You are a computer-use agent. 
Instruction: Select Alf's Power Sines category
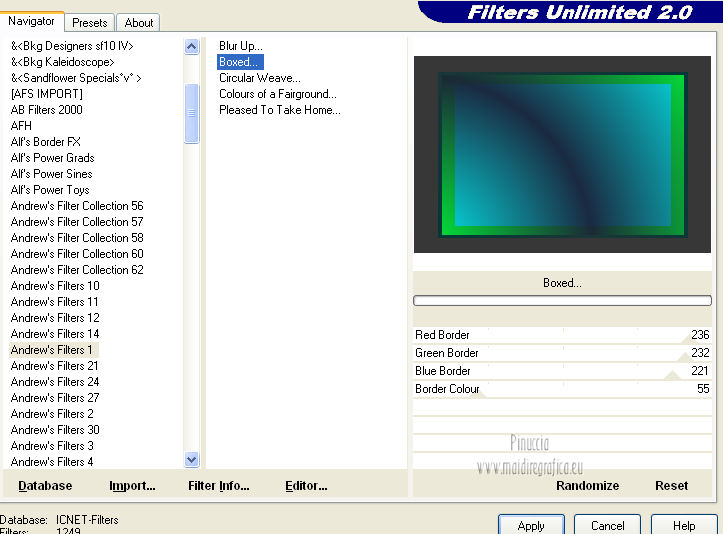tap(52, 174)
